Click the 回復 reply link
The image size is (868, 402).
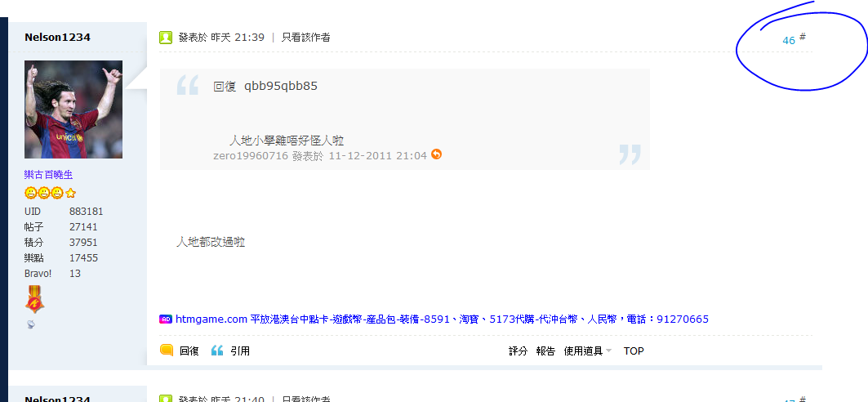click(x=189, y=351)
